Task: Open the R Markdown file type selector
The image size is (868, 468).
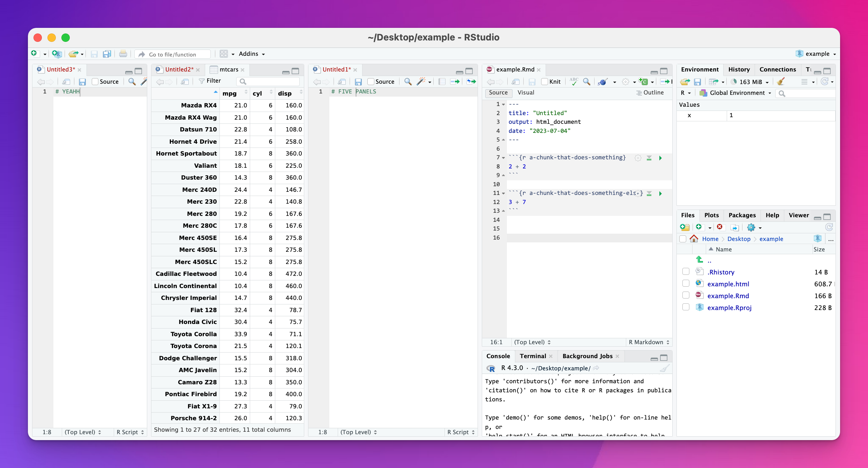Action: pos(649,342)
